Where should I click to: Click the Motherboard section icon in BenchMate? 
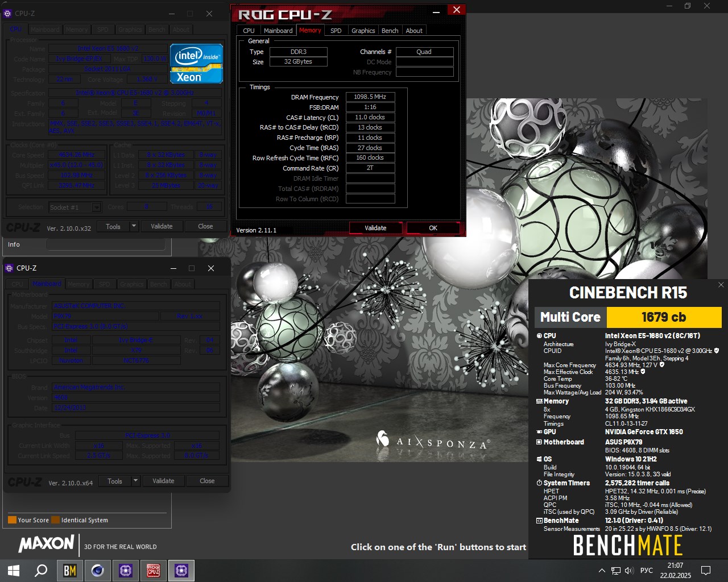[x=539, y=442]
